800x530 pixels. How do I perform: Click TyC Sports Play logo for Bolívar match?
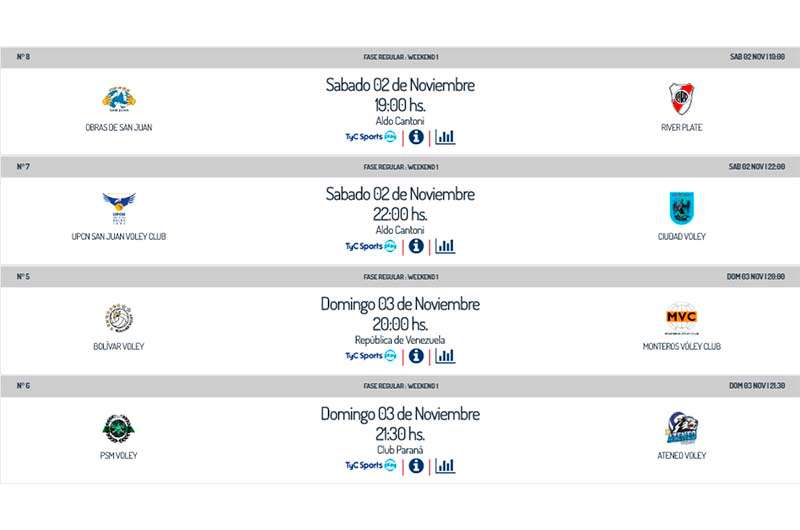(x=371, y=356)
